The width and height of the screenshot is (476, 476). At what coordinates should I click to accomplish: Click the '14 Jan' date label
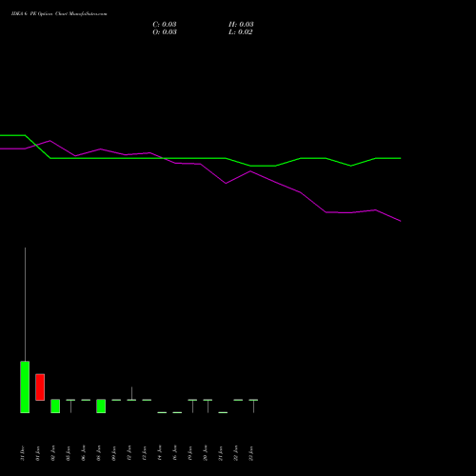(160, 453)
